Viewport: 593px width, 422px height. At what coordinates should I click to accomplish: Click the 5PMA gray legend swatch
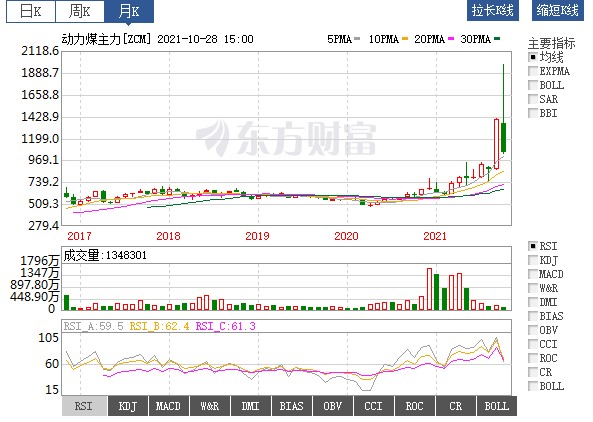click(x=357, y=39)
